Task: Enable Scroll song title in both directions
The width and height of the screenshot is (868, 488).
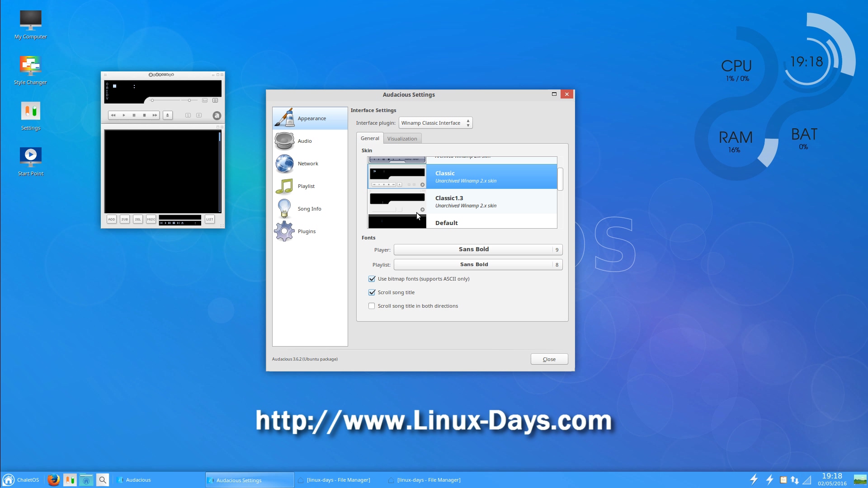Action: tap(372, 306)
